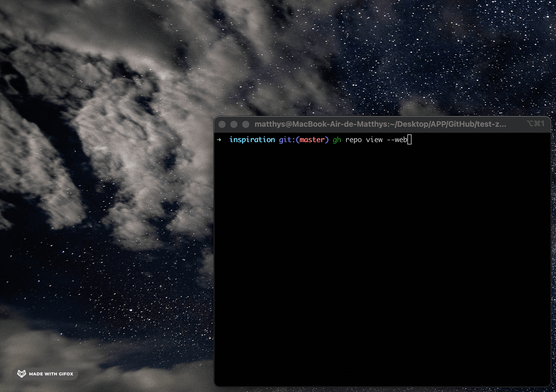Click the terminal title showing matthys@MacBook-Air path
556x392 pixels.
380,124
